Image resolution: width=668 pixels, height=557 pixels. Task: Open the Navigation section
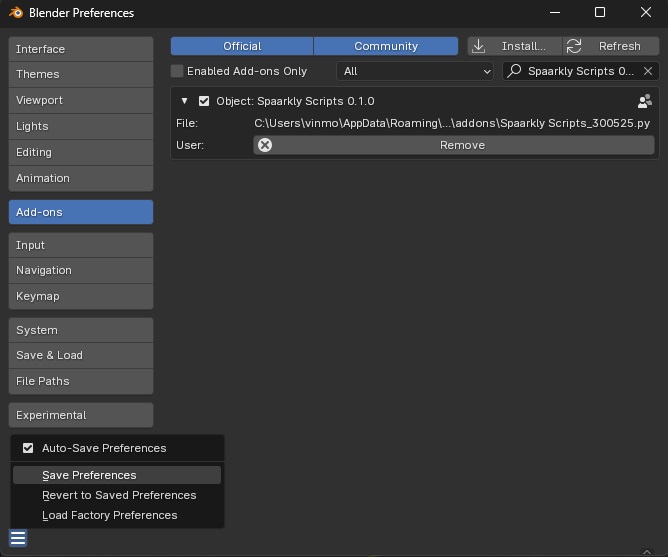tap(81, 270)
